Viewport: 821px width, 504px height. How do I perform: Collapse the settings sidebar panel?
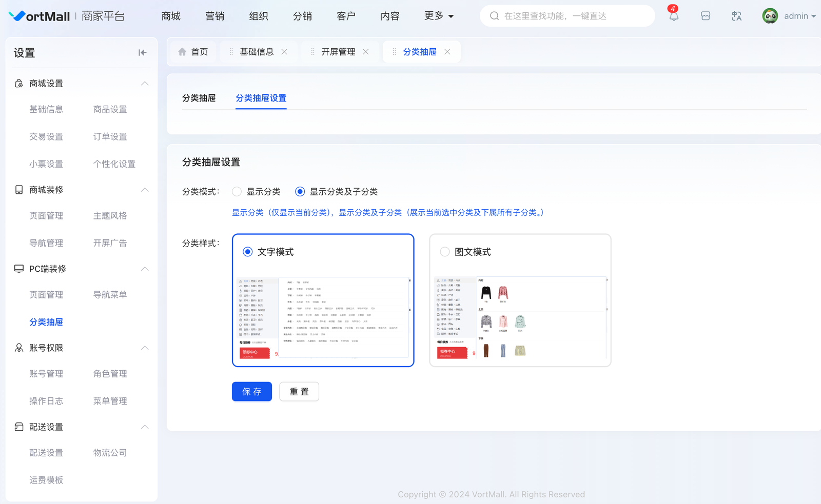pos(142,53)
